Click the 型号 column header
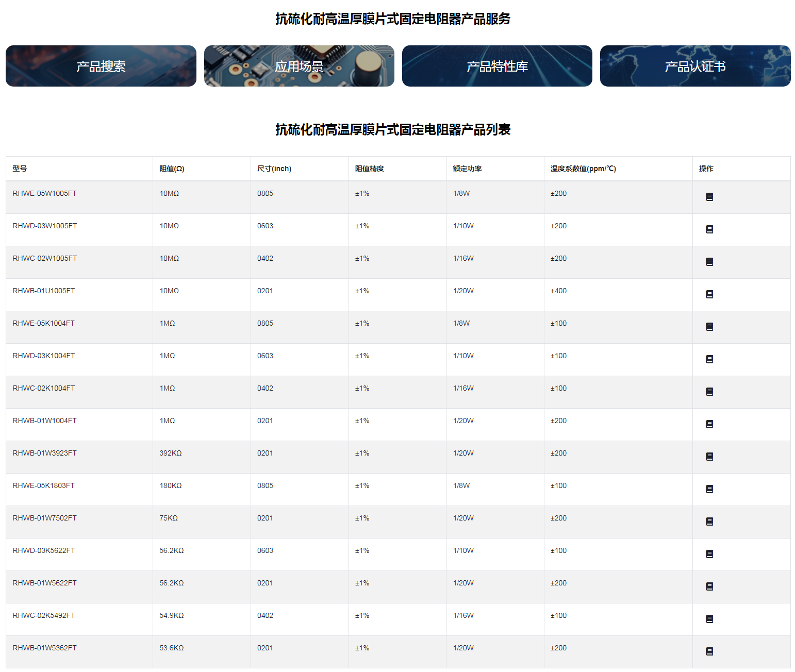 click(20, 169)
